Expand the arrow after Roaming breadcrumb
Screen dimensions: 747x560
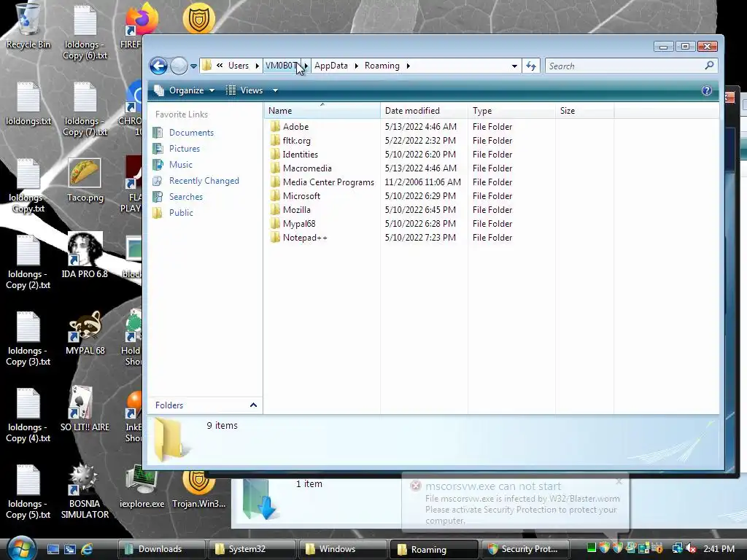pos(409,66)
